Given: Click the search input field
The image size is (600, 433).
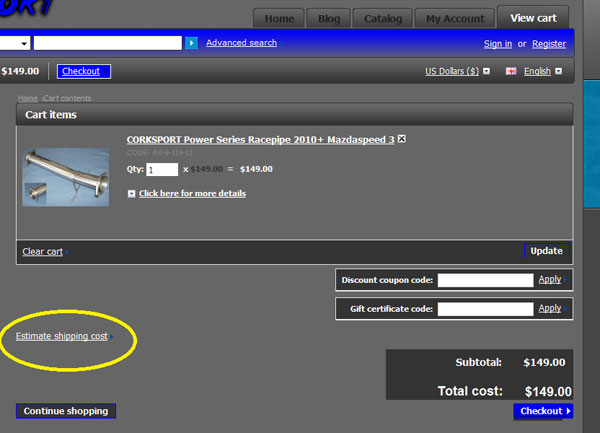Looking at the screenshot, I should click(x=108, y=43).
